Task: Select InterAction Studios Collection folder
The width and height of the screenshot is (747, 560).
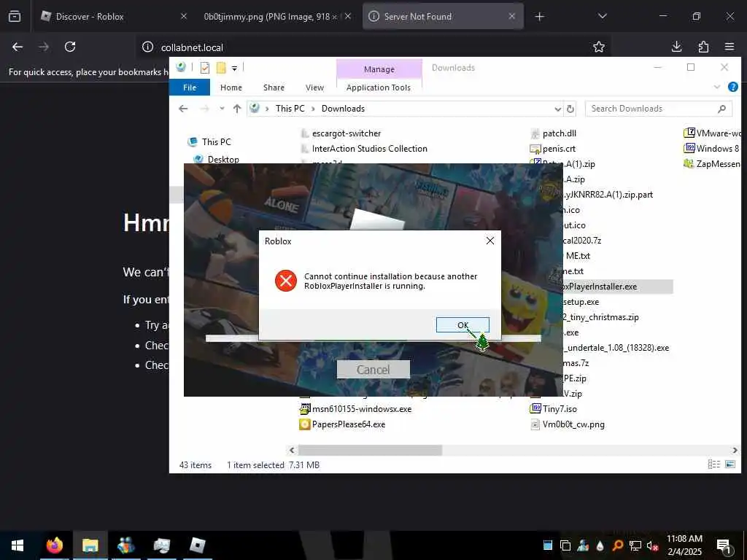Action: coord(365,149)
